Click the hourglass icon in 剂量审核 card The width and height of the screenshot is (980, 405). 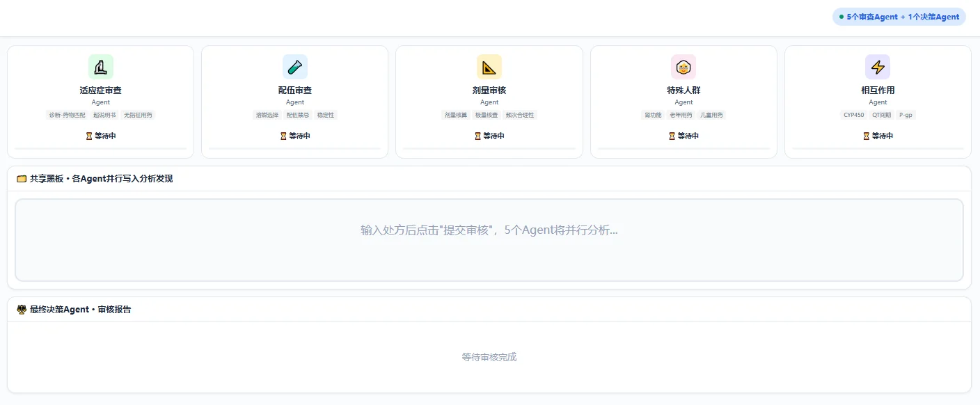(x=477, y=136)
